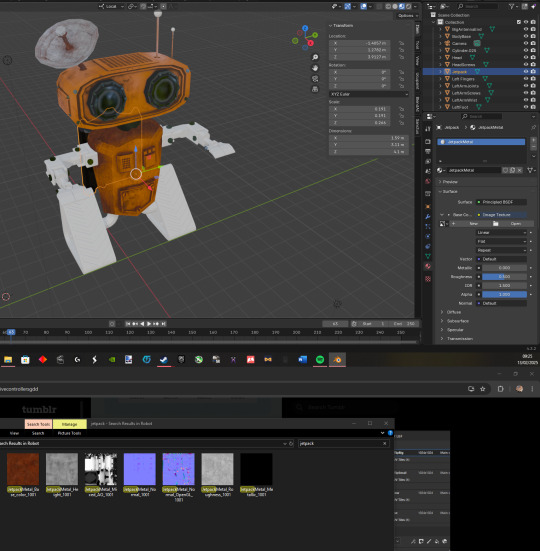Click the fake user shield icon for JetpackMetal
The height and width of the screenshot is (551, 540).
point(505,170)
